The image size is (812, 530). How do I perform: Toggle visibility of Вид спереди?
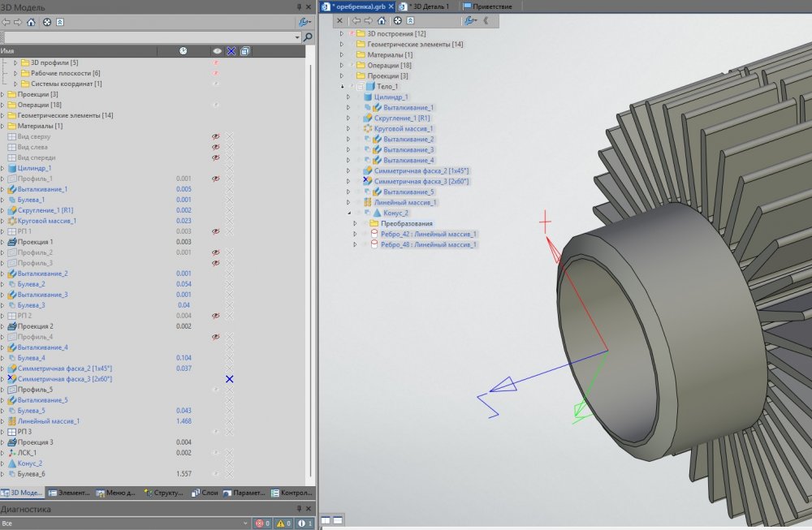click(x=216, y=157)
